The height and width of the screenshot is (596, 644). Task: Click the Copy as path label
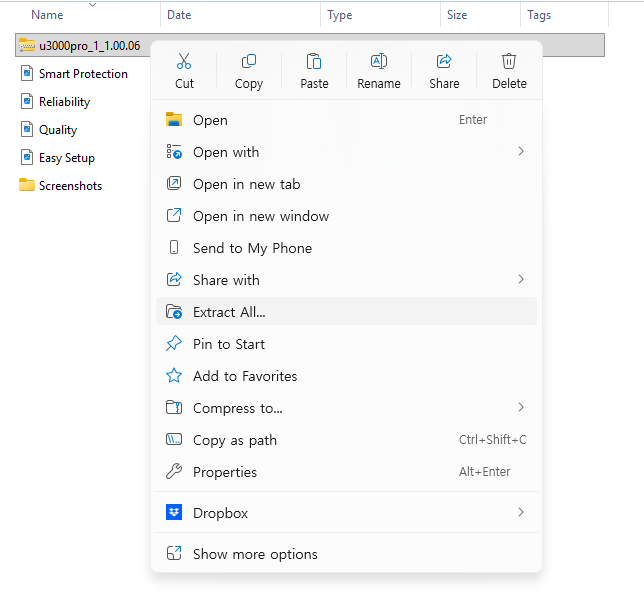pyautogui.click(x=235, y=440)
